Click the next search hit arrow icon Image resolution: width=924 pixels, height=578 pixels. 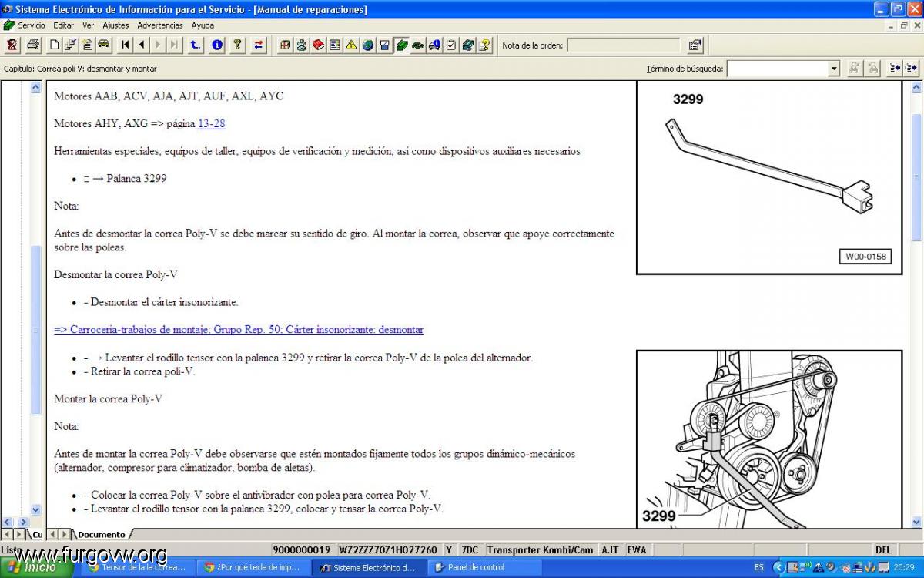[912, 69]
